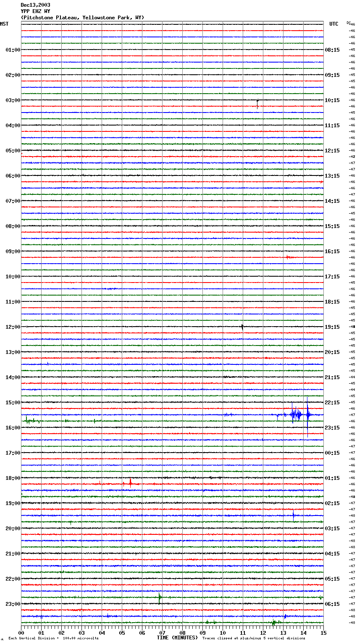This screenshot has height=644, width=357.
Task: Select the 21:00 MST hour label
Action: [13, 554]
